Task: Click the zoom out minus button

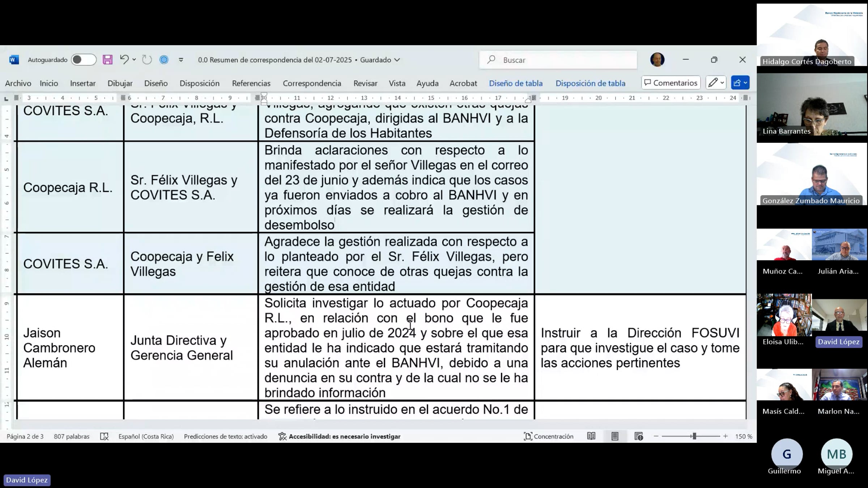Action: [x=656, y=436]
